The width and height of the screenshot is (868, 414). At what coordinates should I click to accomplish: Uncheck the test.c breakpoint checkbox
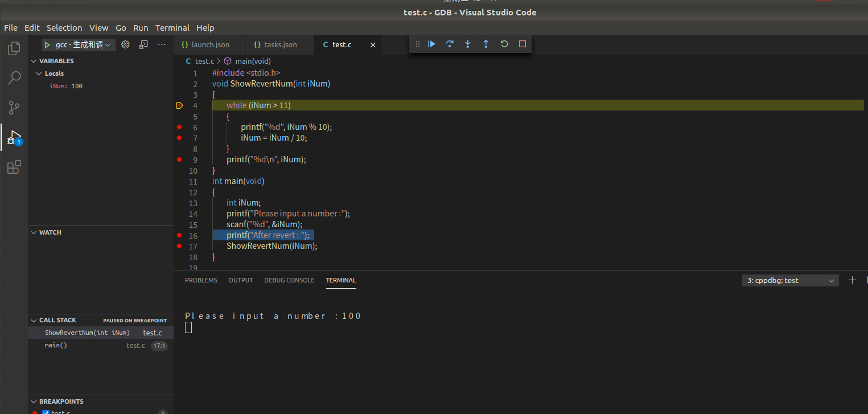[x=46, y=412]
